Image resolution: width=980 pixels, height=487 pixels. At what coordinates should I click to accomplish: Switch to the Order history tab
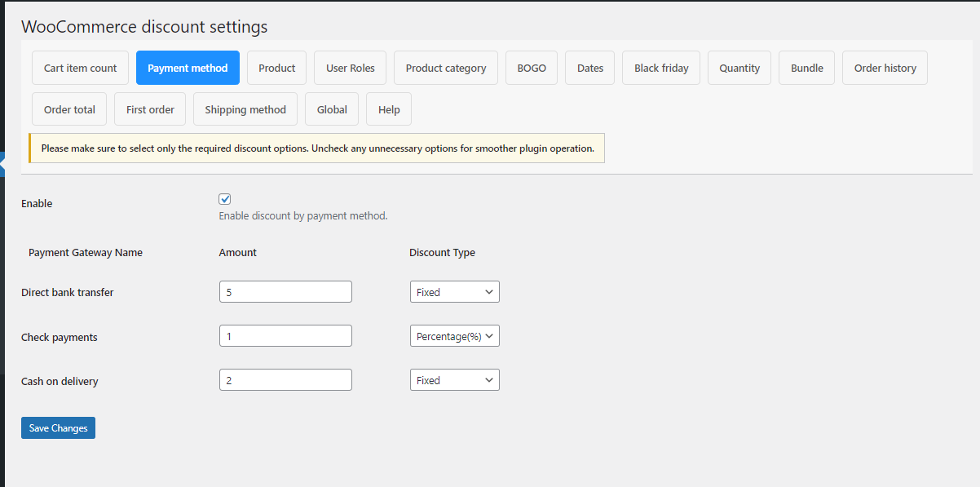pos(885,68)
